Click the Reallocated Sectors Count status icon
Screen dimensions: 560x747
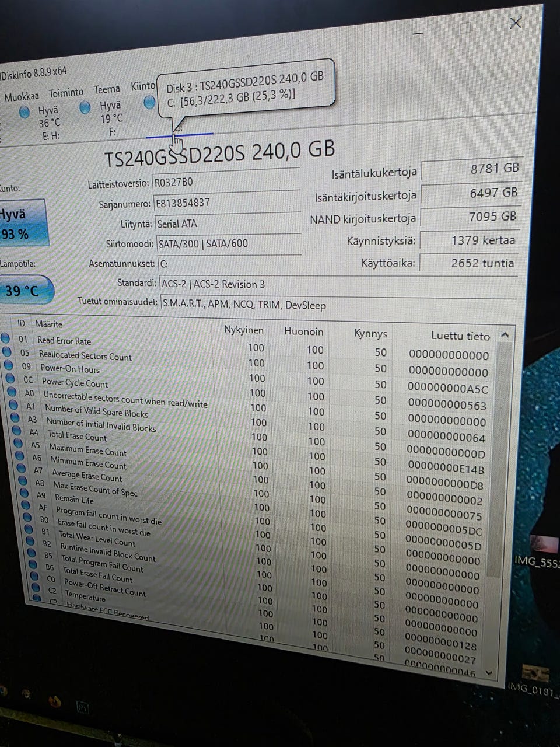point(7,351)
